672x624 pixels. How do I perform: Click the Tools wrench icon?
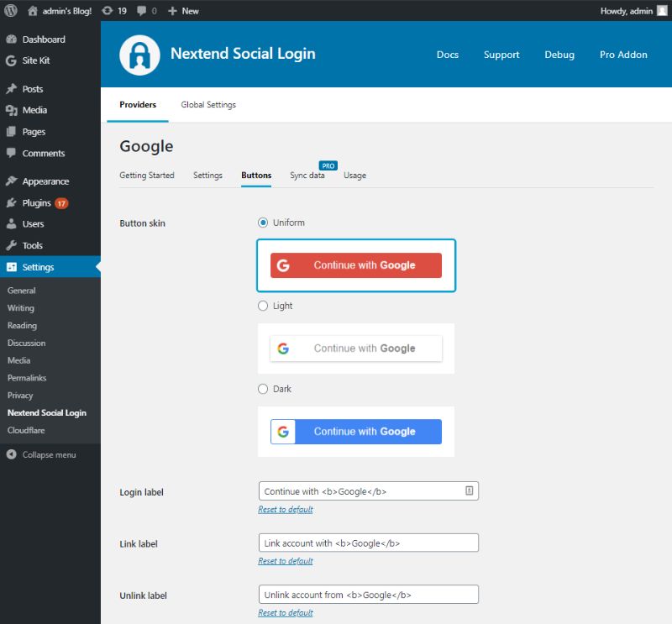point(12,245)
